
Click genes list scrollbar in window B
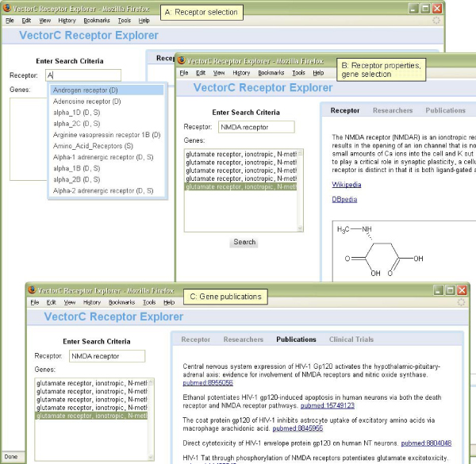click(300, 190)
